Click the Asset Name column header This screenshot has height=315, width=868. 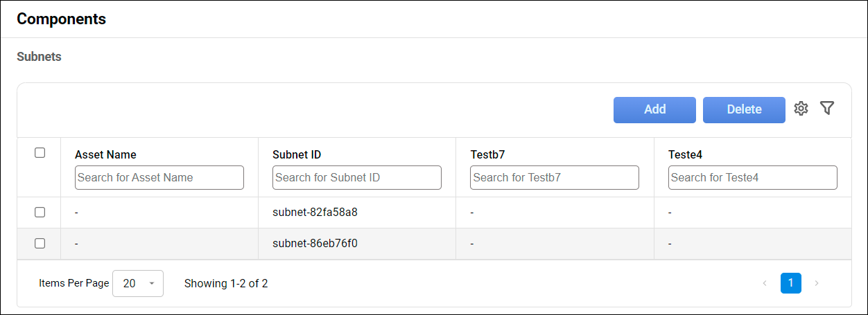[x=105, y=155]
